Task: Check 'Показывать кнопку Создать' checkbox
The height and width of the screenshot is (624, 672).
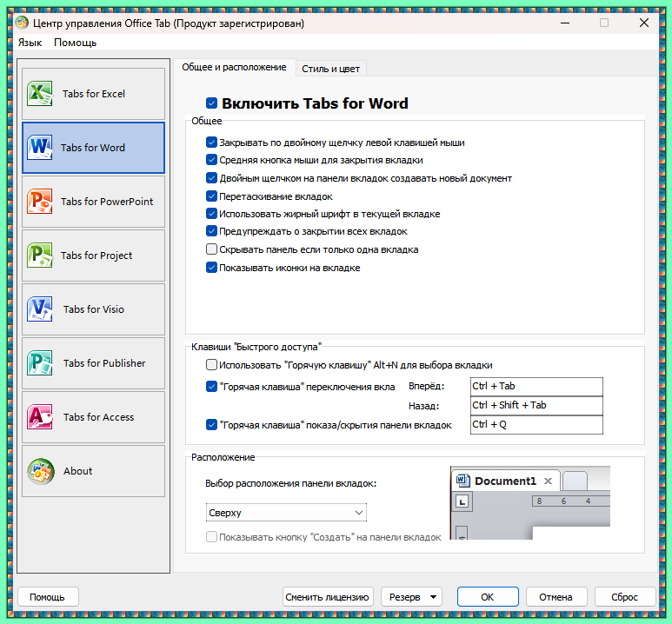Action: click(x=211, y=537)
